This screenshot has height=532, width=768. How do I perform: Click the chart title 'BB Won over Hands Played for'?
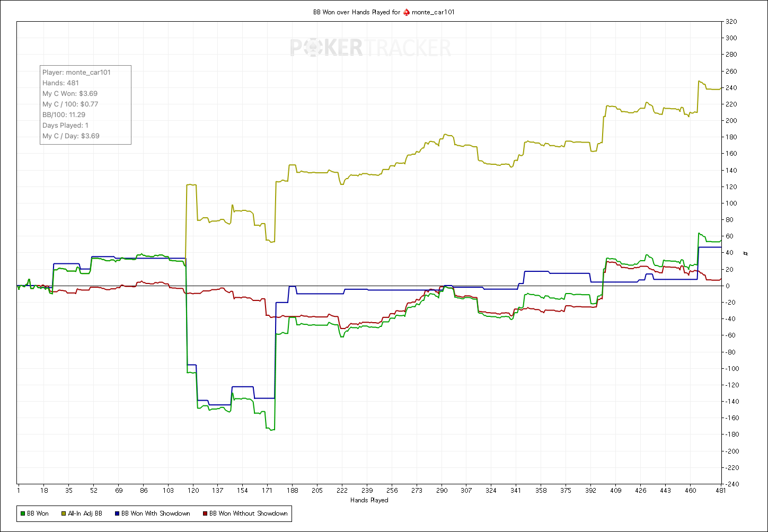point(357,12)
